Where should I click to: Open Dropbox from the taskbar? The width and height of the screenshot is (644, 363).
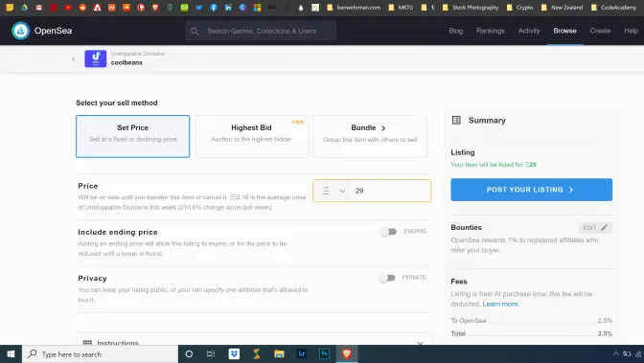click(x=234, y=354)
